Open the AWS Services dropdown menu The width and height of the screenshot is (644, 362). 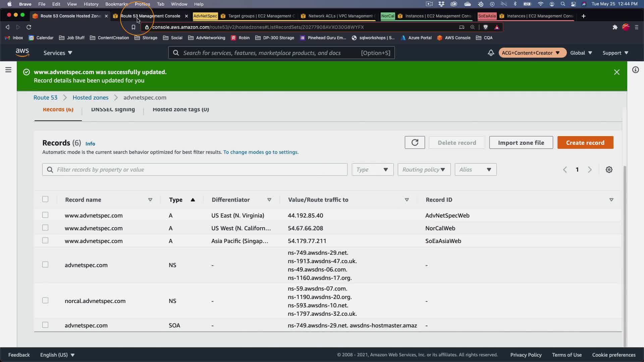[58, 53]
